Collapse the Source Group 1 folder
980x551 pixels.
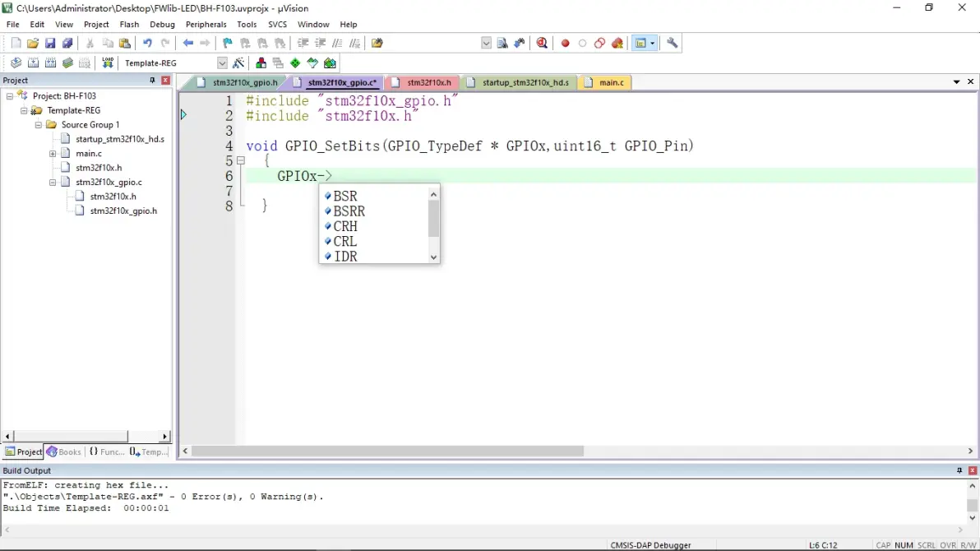(39, 125)
